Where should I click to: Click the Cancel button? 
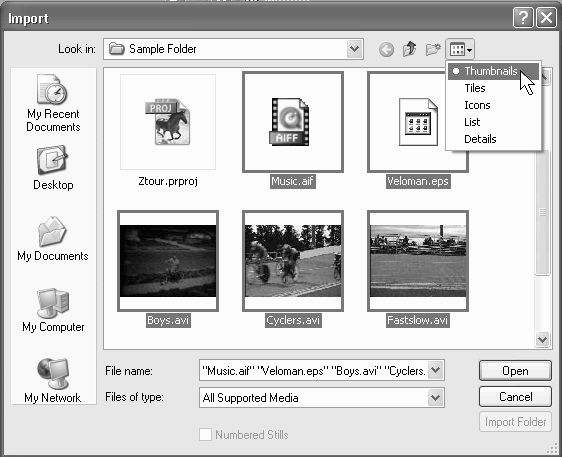pyautogui.click(x=515, y=397)
